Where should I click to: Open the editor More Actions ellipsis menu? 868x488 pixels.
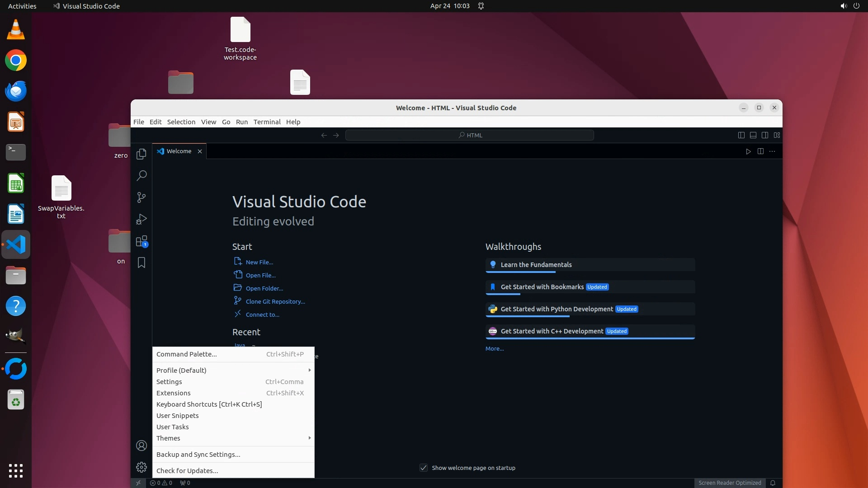(772, 151)
